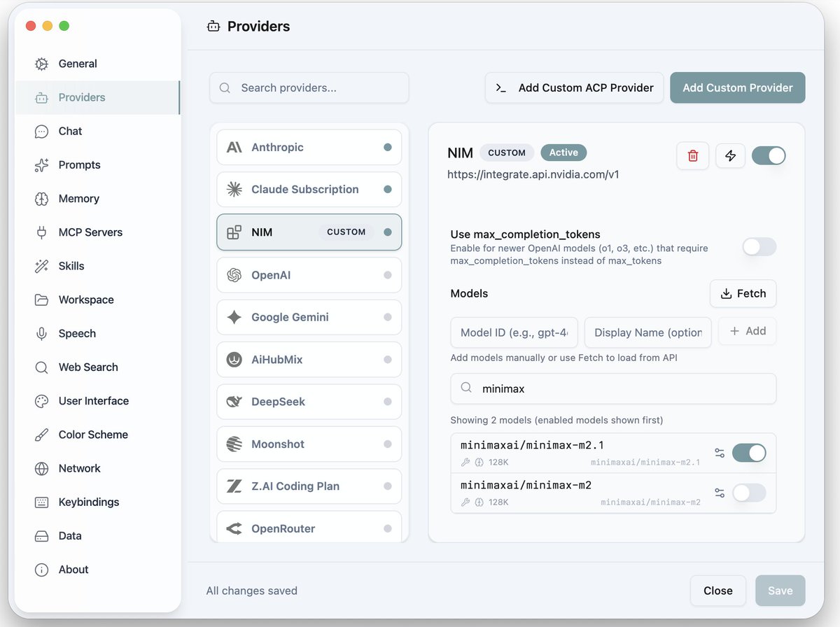Screen dimensions: 840x627
Task: Click the Add model button
Action: (748, 332)
